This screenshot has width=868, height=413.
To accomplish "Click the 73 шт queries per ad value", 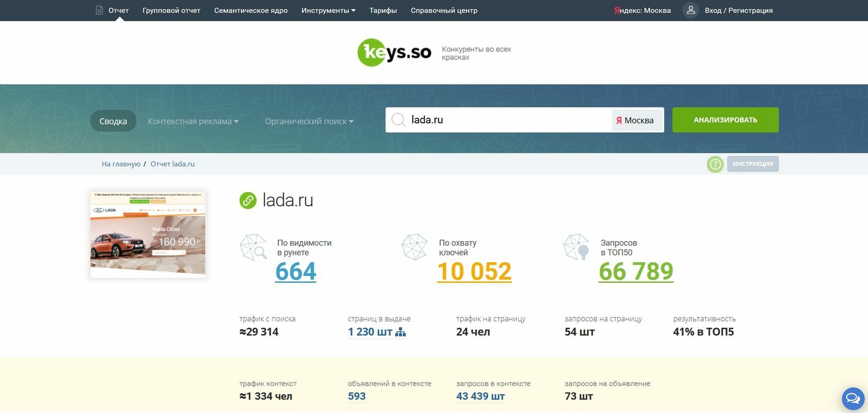I will [x=579, y=396].
